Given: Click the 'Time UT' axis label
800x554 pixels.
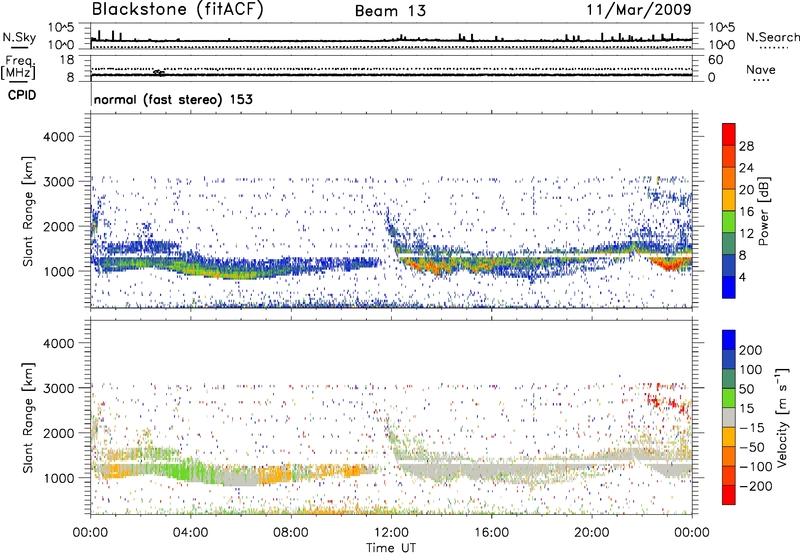Looking at the screenshot, I should click(x=391, y=548).
